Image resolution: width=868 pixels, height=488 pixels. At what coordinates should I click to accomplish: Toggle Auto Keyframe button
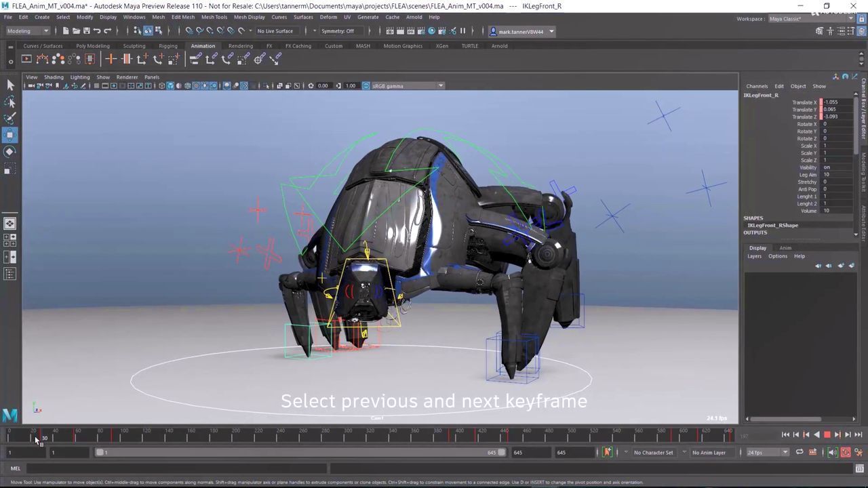(x=846, y=453)
